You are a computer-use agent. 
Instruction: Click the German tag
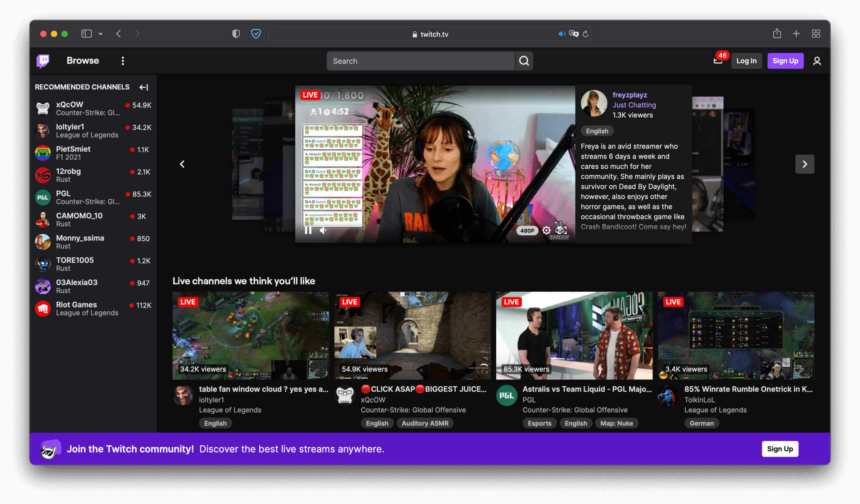[x=701, y=423]
